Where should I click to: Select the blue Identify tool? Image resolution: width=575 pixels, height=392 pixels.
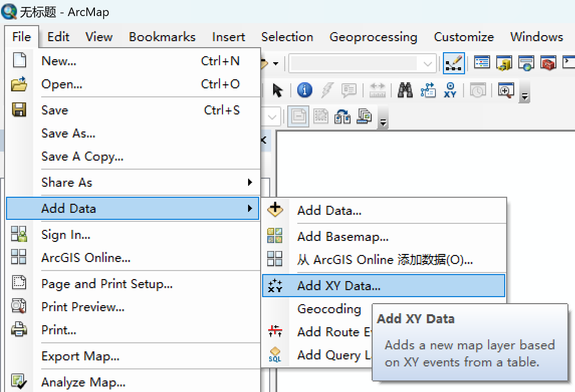(x=304, y=90)
